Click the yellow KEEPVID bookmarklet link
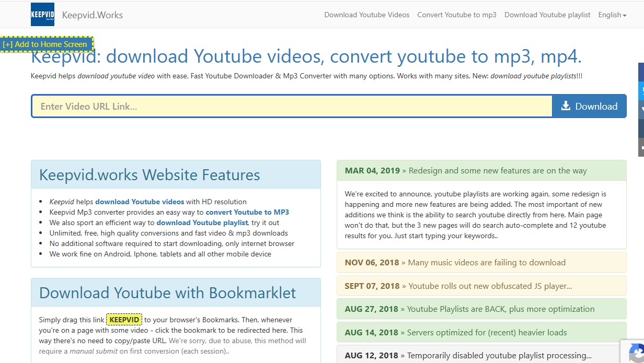 tap(124, 320)
